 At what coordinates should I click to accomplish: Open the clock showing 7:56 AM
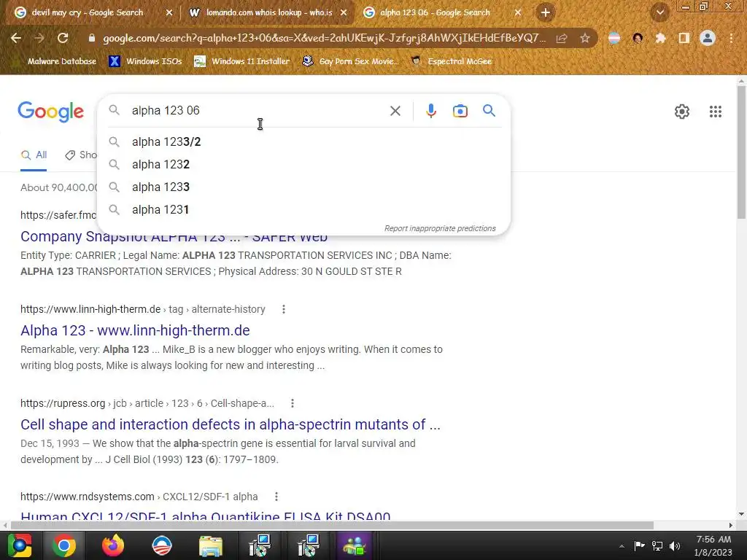coord(713,545)
